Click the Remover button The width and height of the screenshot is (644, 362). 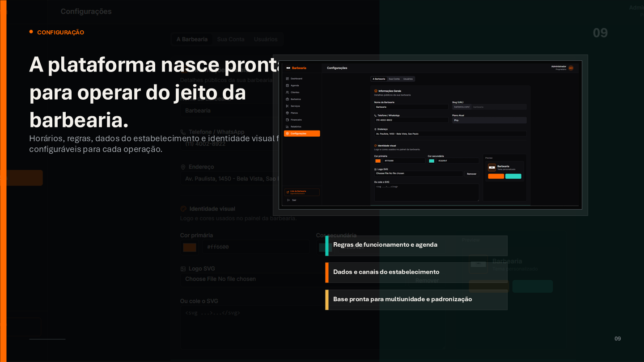pos(471,174)
